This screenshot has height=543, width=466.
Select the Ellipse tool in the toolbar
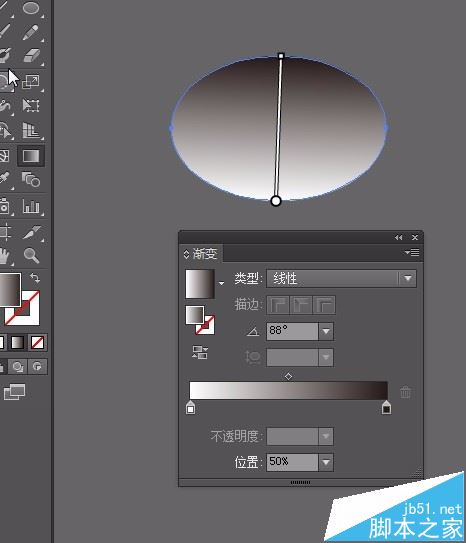click(x=31, y=8)
